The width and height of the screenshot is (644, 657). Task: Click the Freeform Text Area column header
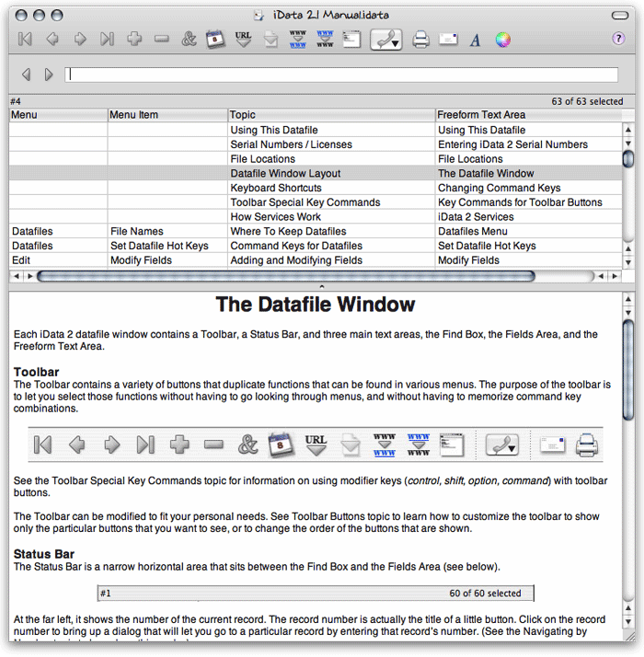pyautogui.click(x=529, y=115)
